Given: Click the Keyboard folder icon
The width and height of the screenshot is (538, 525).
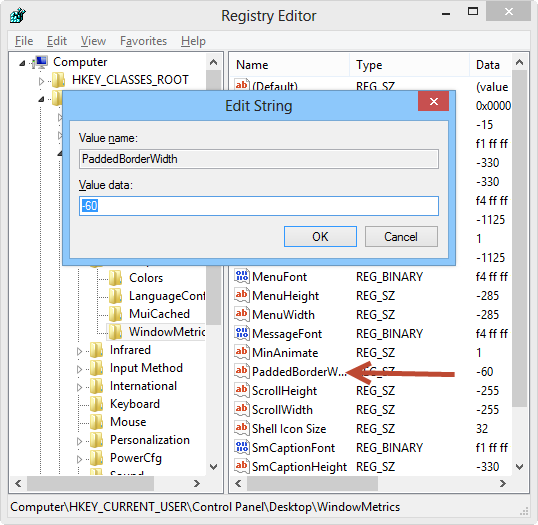Looking at the screenshot, I should click(97, 404).
